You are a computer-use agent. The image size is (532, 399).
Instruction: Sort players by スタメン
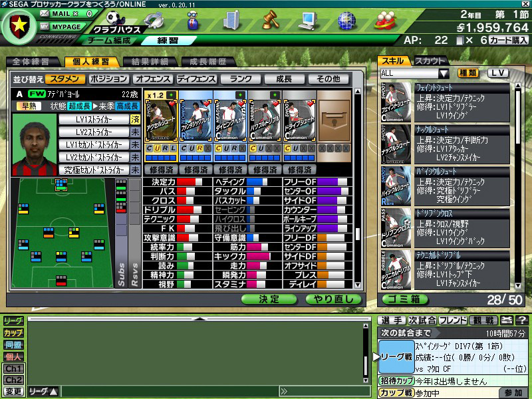pyautogui.click(x=65, y=79)
